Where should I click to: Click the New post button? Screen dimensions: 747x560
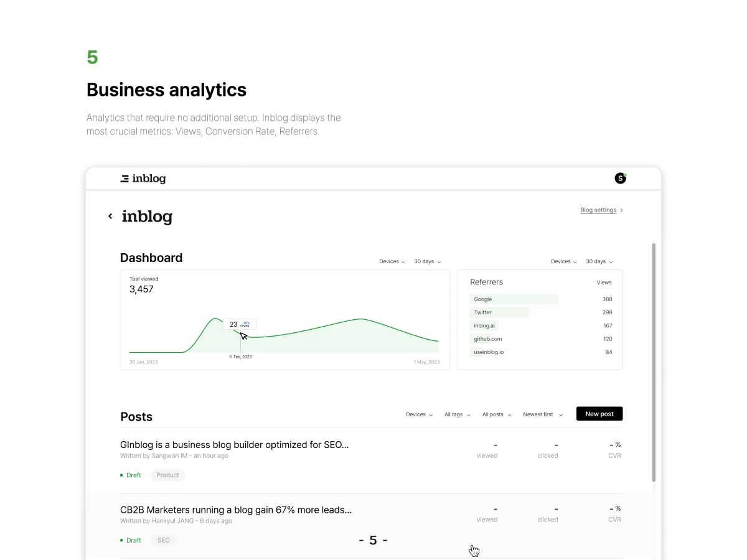[x=599, y=414]
